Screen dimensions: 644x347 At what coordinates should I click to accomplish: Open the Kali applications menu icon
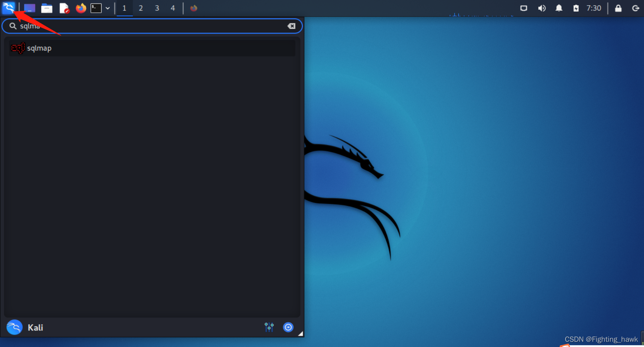click(x=8, y=8)
